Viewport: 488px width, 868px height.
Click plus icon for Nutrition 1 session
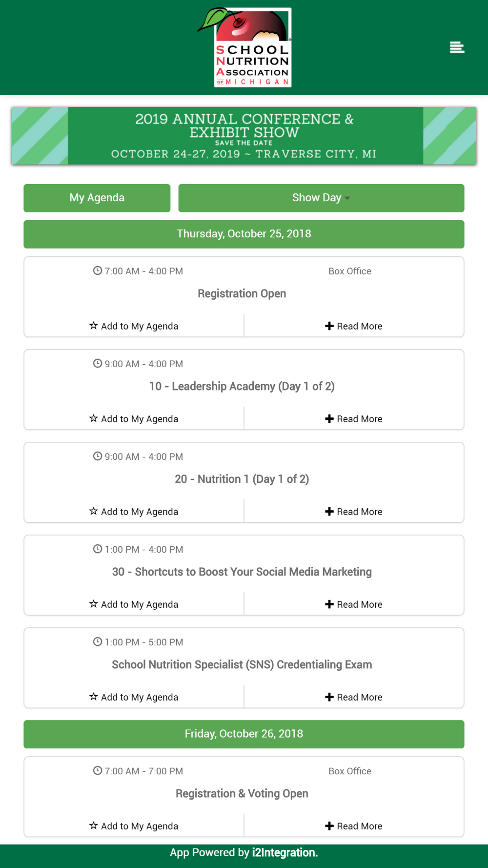329,512
